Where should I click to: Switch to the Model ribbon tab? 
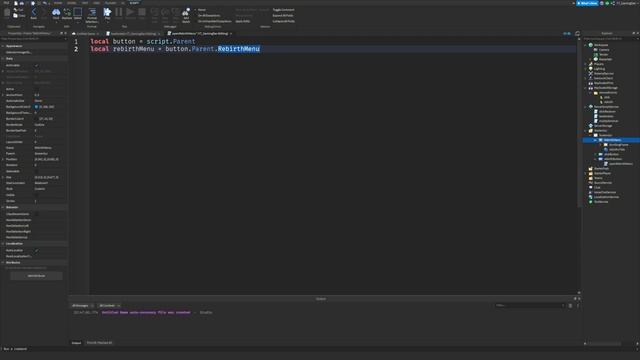coord(71,3)
